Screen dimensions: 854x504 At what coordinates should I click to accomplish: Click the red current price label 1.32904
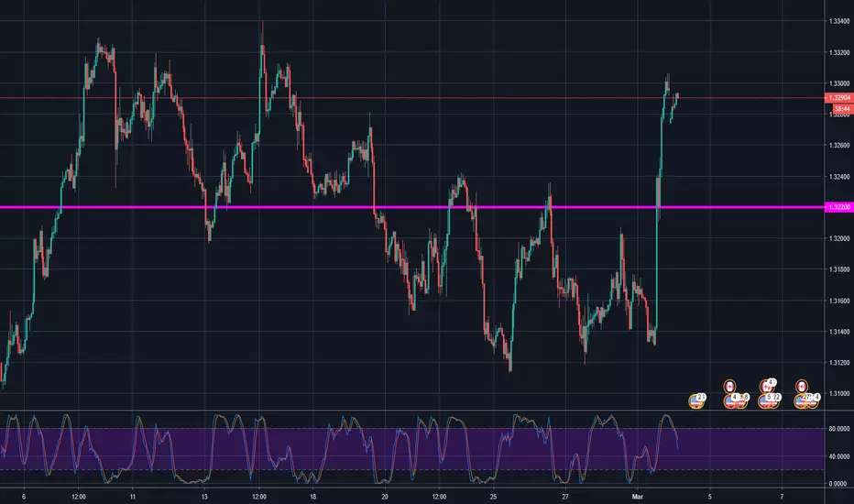tap(838, 98)
